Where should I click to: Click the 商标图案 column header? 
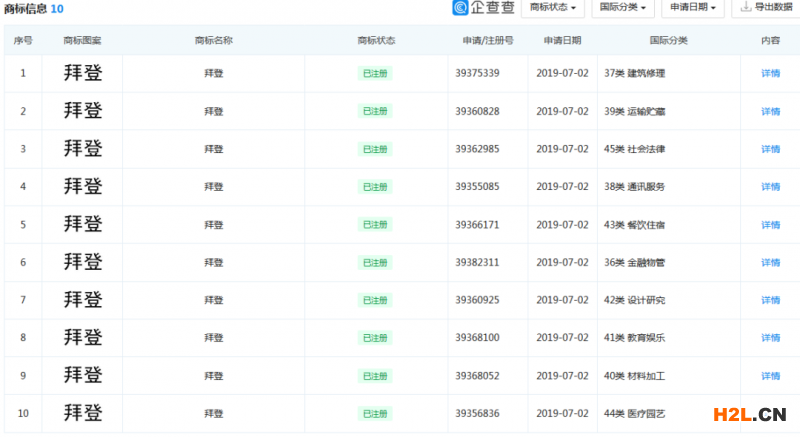point(82,40)
